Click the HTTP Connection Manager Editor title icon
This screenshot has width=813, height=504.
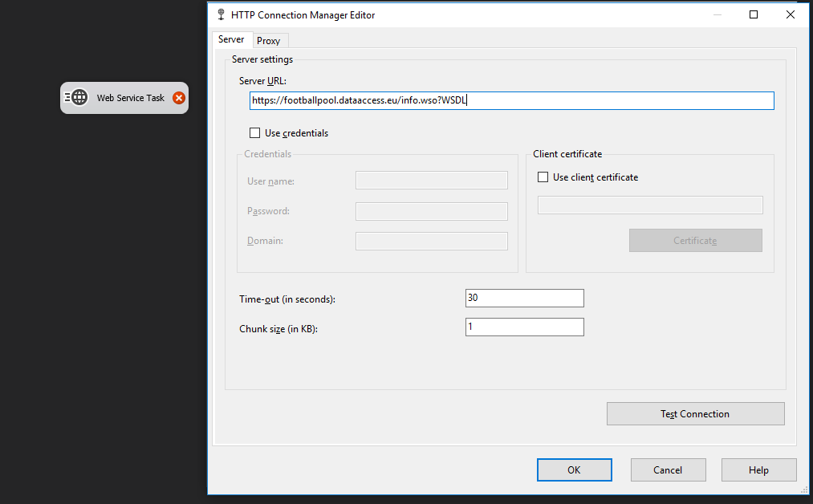click(x=221, y=14)
